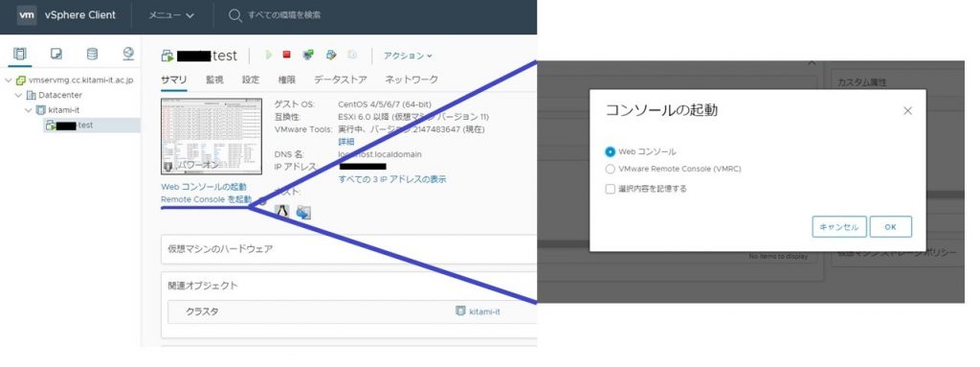Open the アクション dropdown menu
The width and height of the screenshot is (980, 367).
point(408,56)
